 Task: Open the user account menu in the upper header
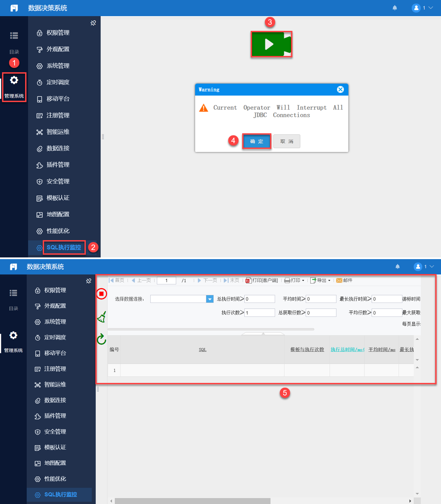[x=422, y=8]
